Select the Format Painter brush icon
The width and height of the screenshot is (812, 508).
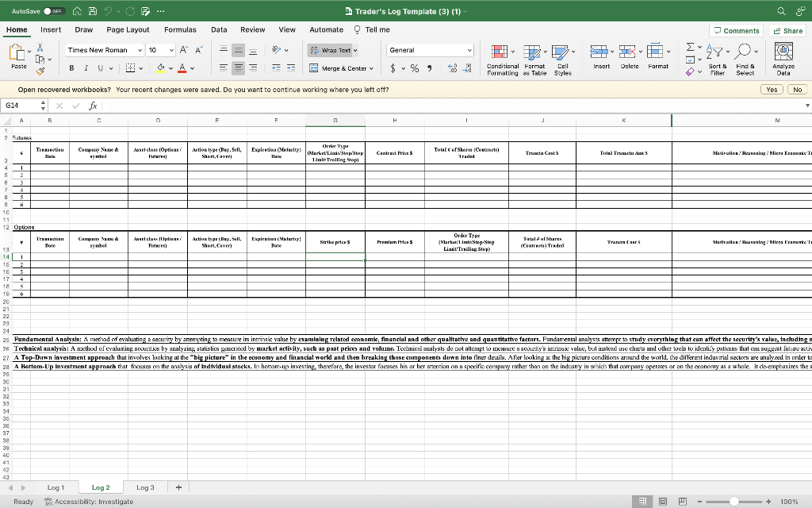(x=40, y=71)
